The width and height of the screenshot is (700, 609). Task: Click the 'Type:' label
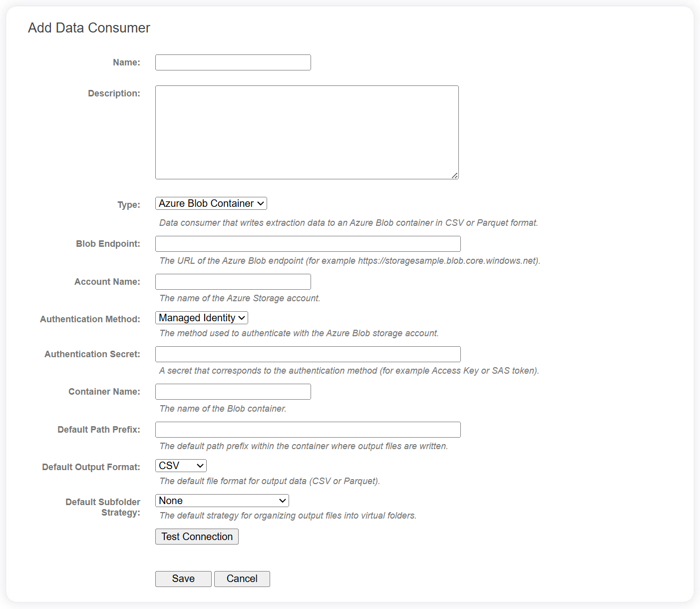coord(129,205)
